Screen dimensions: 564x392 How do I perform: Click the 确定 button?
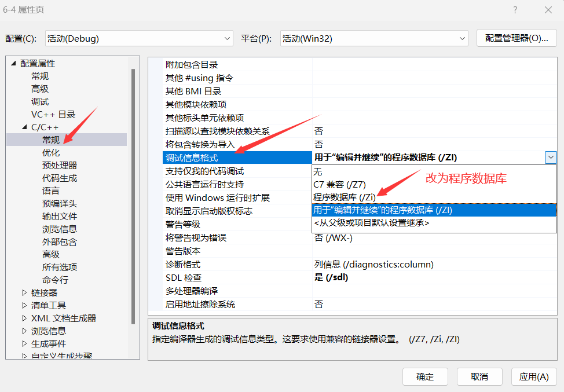tap(424, 376)
